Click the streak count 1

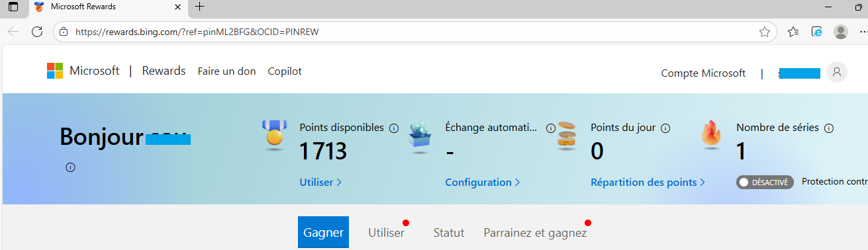(742, 151)
